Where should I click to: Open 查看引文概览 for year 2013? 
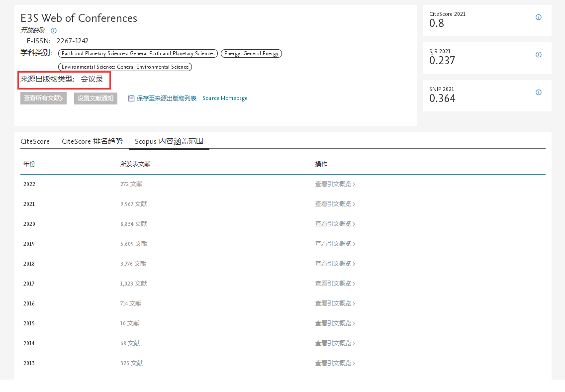coord(332,363)
